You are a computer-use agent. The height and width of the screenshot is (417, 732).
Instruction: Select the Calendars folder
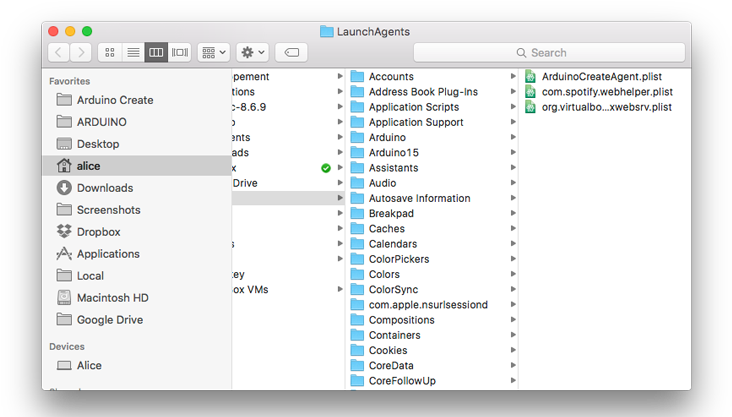[432, 244]
